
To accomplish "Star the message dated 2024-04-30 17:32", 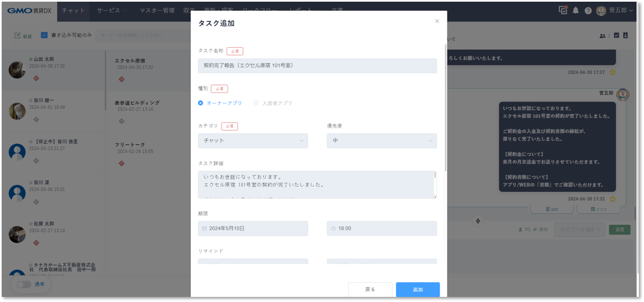I will (613, 199).
